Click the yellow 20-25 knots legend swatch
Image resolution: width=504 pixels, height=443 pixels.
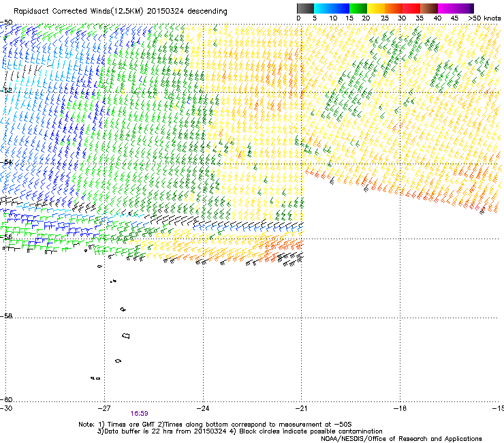(x=376, y=8)
